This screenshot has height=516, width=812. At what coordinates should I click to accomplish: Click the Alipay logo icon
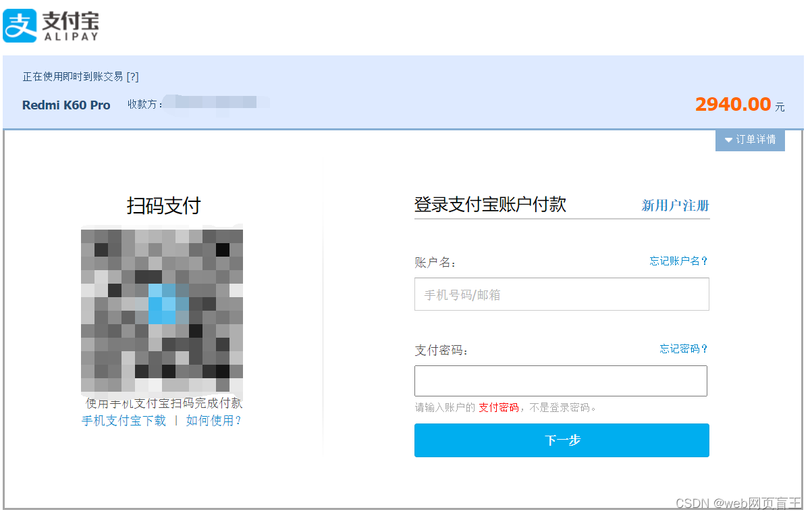click(19, 24)
